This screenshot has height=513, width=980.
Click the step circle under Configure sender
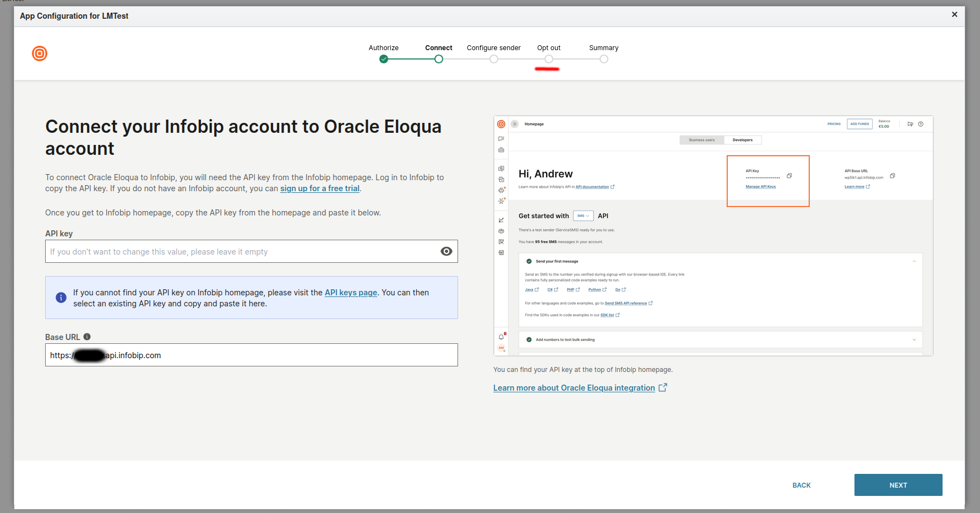tap(494, 59)
